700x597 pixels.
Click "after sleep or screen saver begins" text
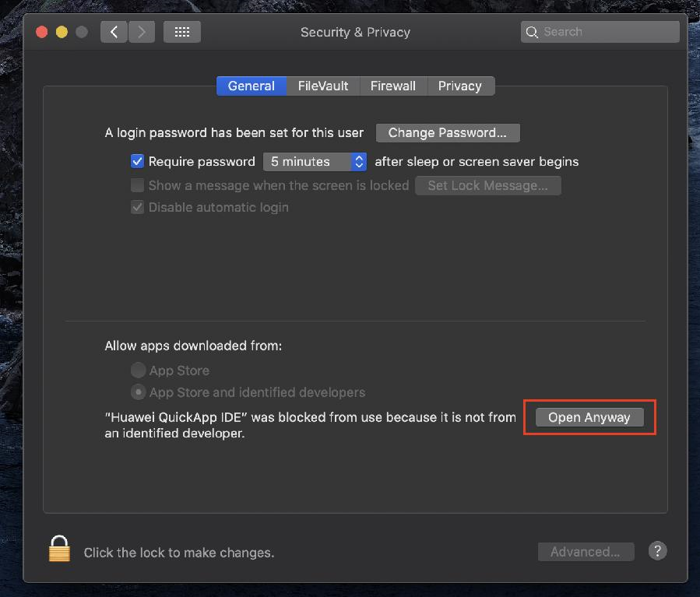[x=477, y=162]
